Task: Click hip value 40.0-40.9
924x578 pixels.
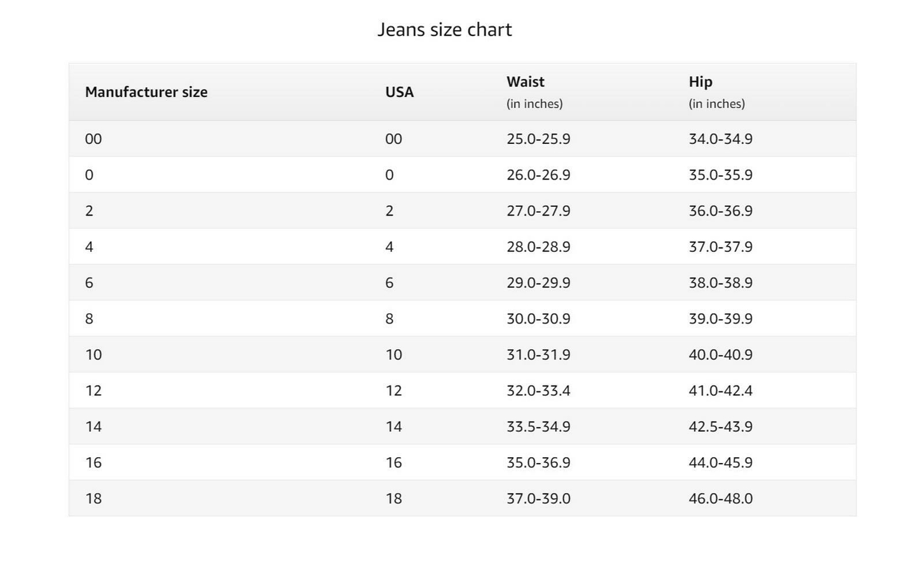Action: pos(721,354)
